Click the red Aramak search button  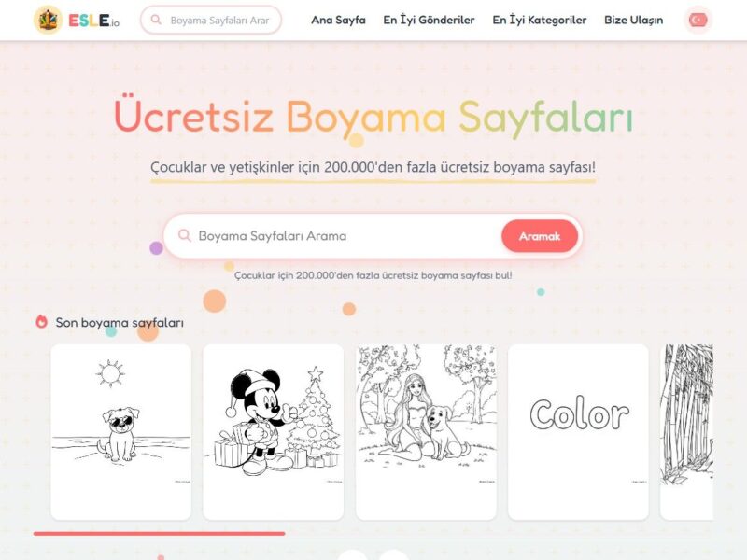(540, 236)
